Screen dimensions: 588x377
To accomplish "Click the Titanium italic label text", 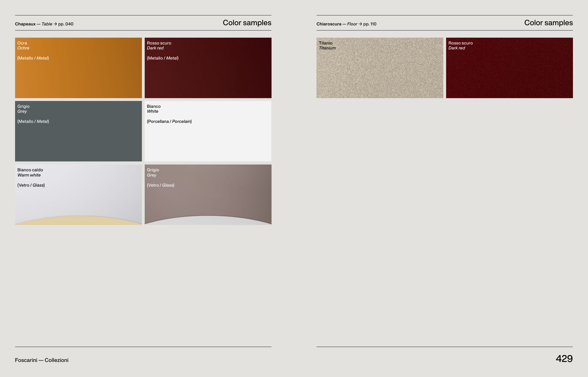I will click(x=327, y=48).
